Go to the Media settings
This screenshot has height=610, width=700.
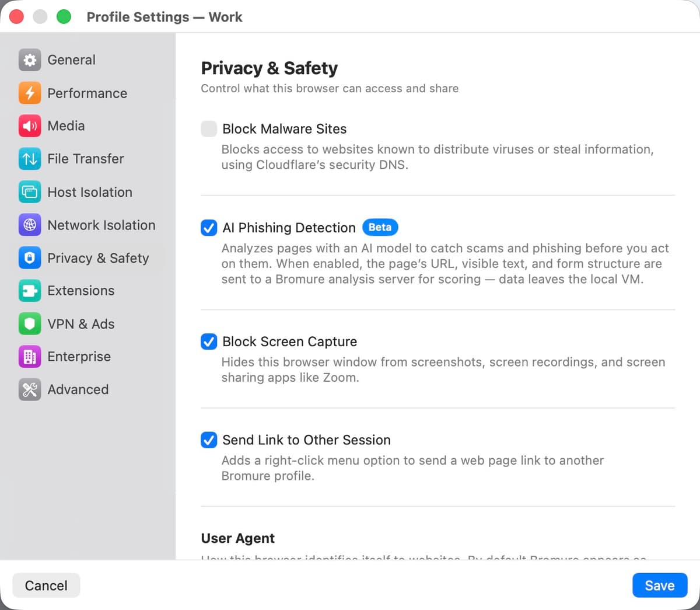click(87, 126)
